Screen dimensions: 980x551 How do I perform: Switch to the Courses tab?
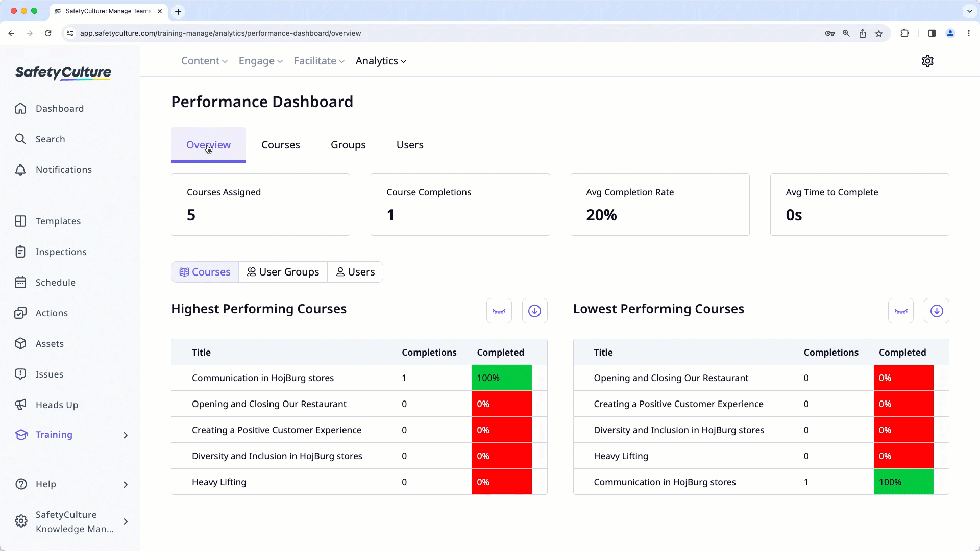click(281, 145)
